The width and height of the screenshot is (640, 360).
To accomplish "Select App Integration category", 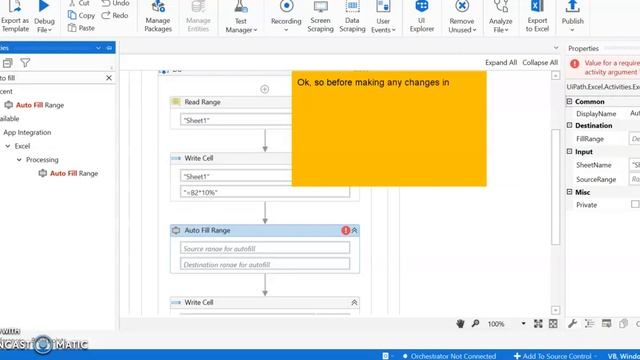I will [x=27, y=132].
